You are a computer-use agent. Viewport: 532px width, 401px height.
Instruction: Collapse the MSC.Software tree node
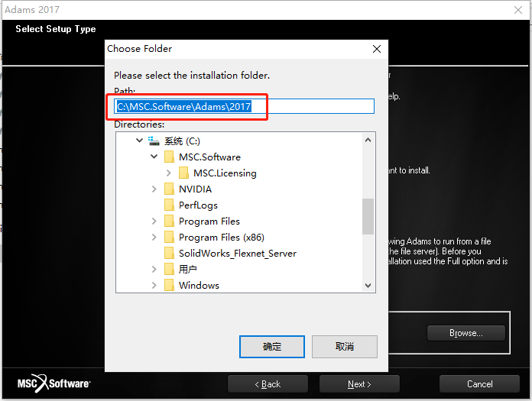(x=154, y=157)
